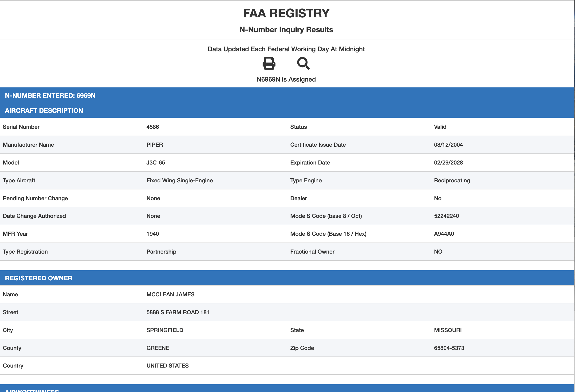575x392 pixels.
Task: Click the Mode S octal code 52242240
Action: point(446,216)
